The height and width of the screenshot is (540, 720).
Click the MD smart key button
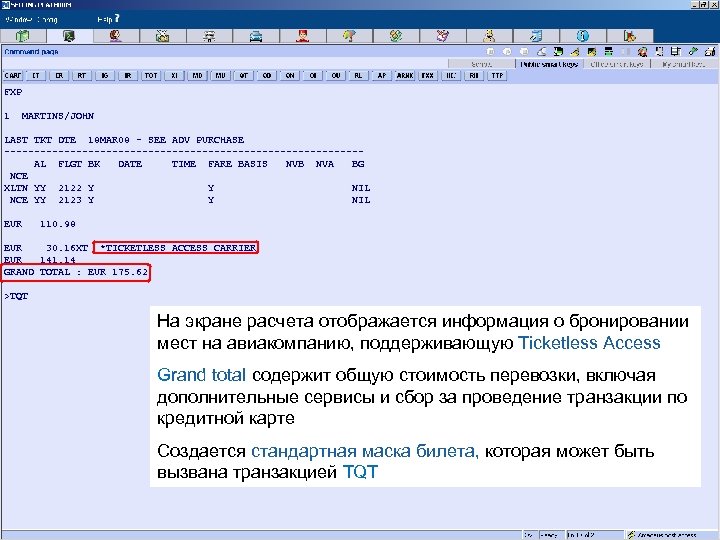[197, 75]
